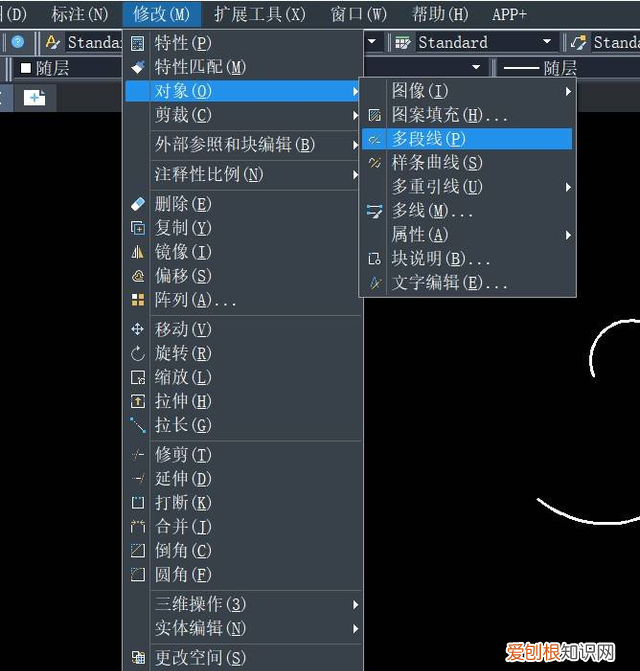640x671 pixels.
Task: Click the Break (打断) icon
Action: [138, 502]
